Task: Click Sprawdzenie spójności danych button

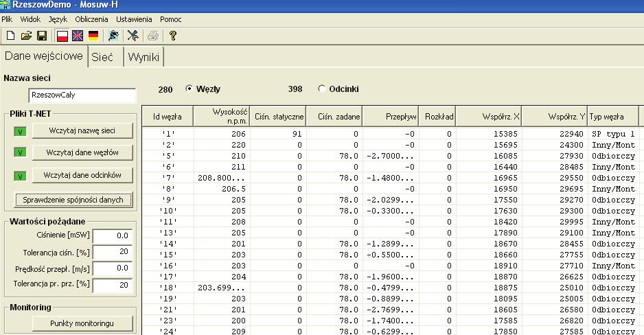Action: [x=73, y=200]
